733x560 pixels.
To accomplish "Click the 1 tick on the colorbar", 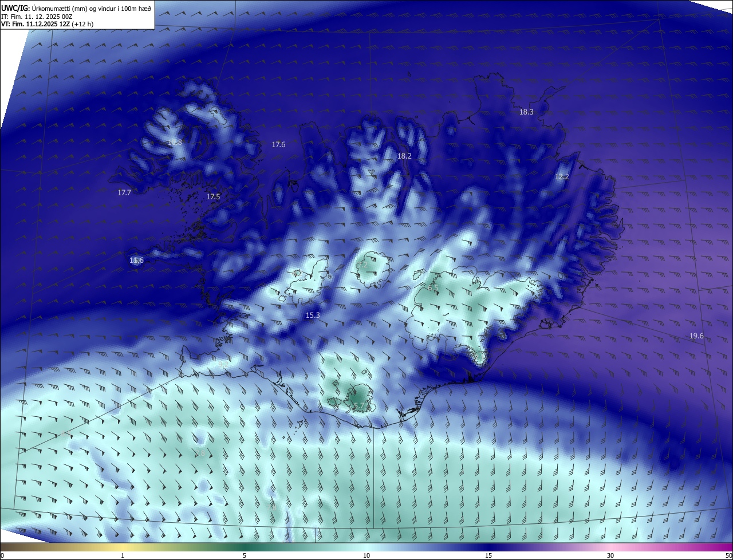I will coord(123,556).
